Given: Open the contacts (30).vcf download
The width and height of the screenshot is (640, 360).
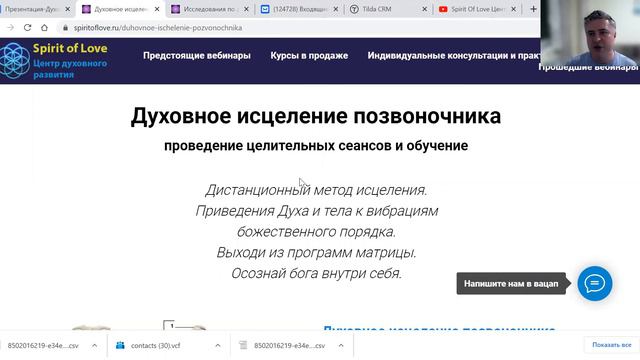Looking at the screenshot, I should (x=156, y=345).
